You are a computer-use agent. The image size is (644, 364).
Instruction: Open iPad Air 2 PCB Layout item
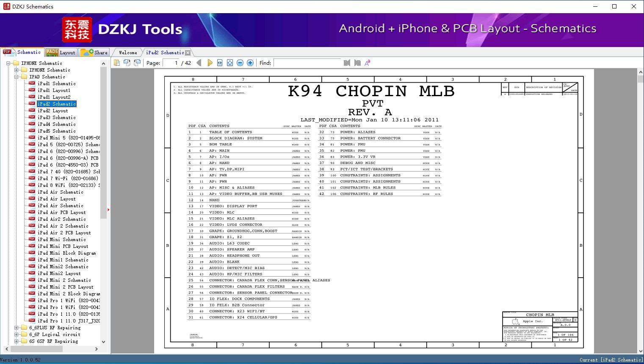point(64,233)
